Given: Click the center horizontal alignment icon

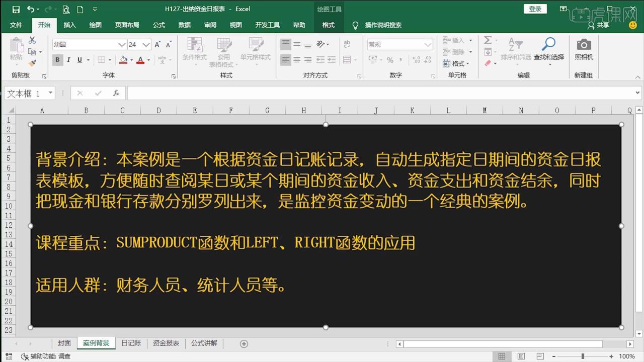Looking at the screenshot, I should 297,60.
